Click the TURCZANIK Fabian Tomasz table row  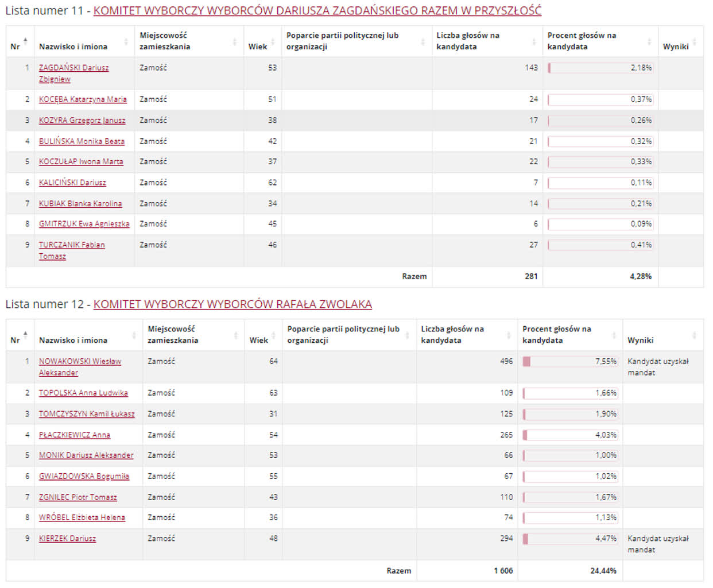coord(344,250)
